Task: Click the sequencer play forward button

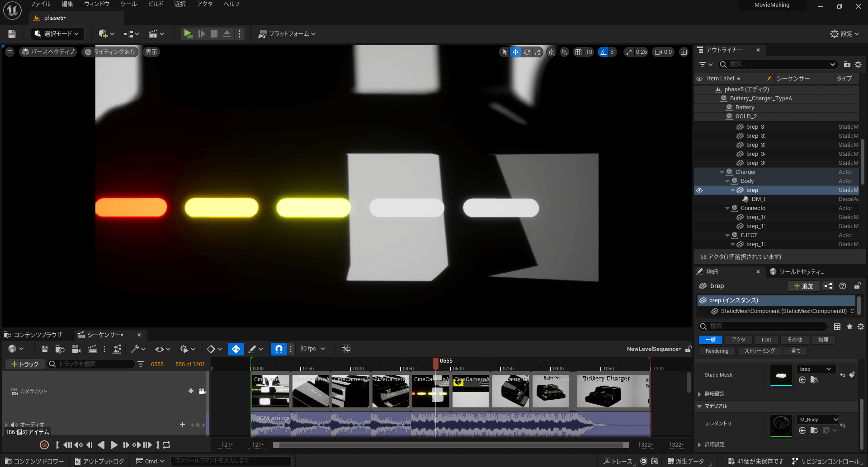Action: [x=114, y=445]
